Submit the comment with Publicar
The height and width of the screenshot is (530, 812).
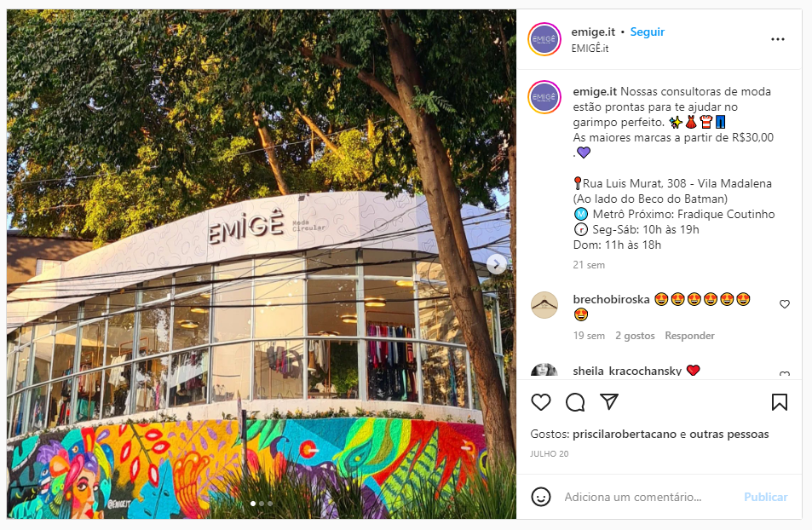(x=765, y=497)
